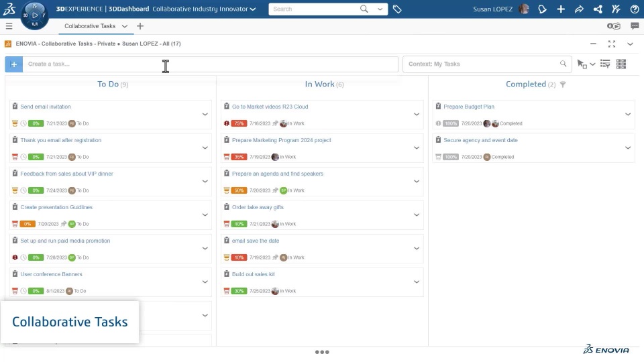Open the help question mark icon
The image size is (644, 362).
click(635, 9)
